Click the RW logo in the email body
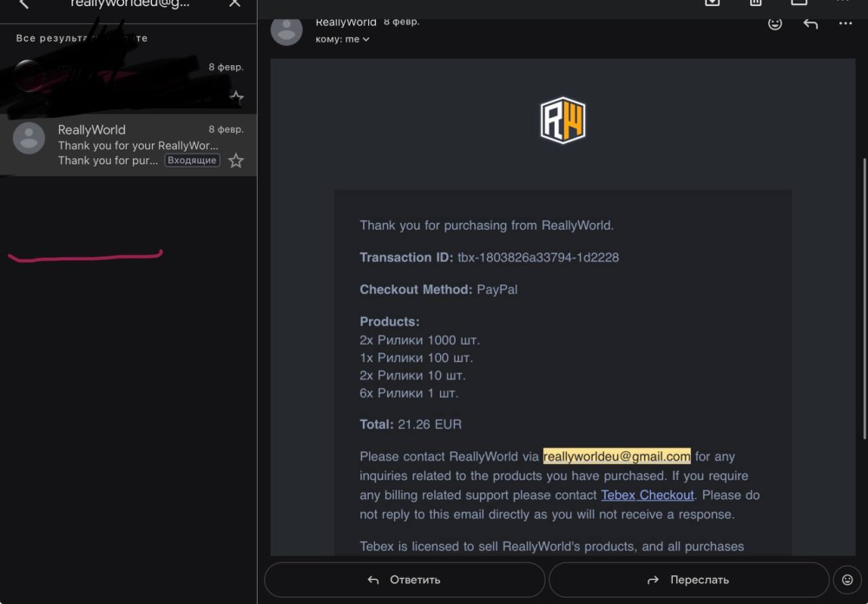This screenshot has width=868, height=604. 562,120
